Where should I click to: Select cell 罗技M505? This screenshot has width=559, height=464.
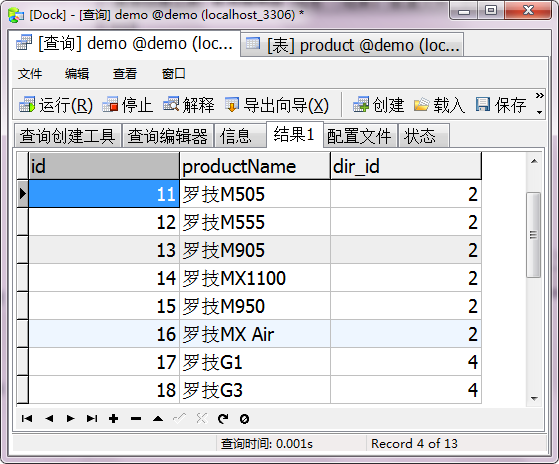point(255,194)
